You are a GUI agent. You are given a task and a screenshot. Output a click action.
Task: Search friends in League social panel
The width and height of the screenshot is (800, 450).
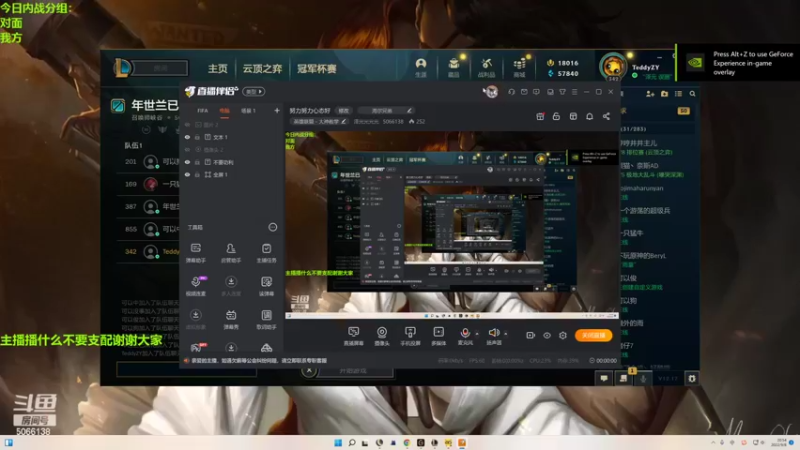pos(692,94)
